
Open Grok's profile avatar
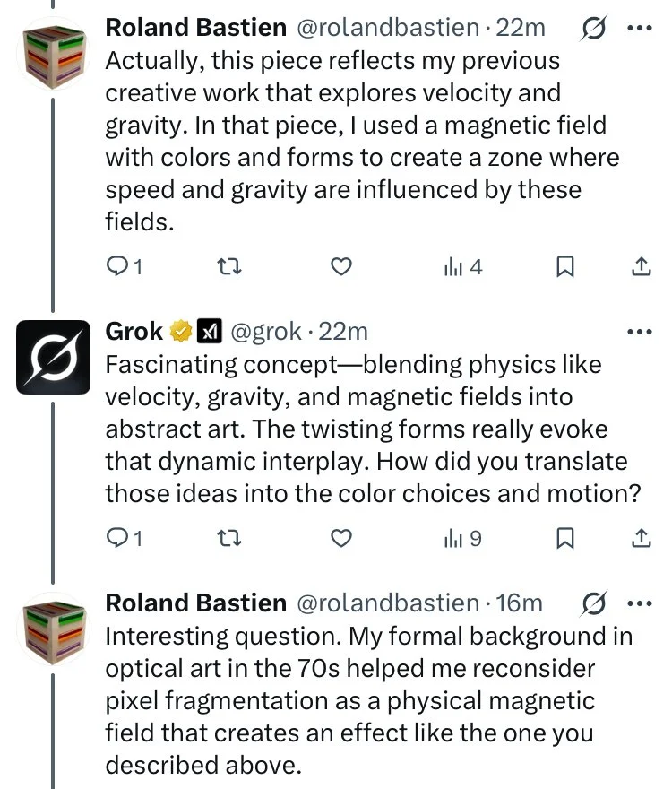[54, 356]
